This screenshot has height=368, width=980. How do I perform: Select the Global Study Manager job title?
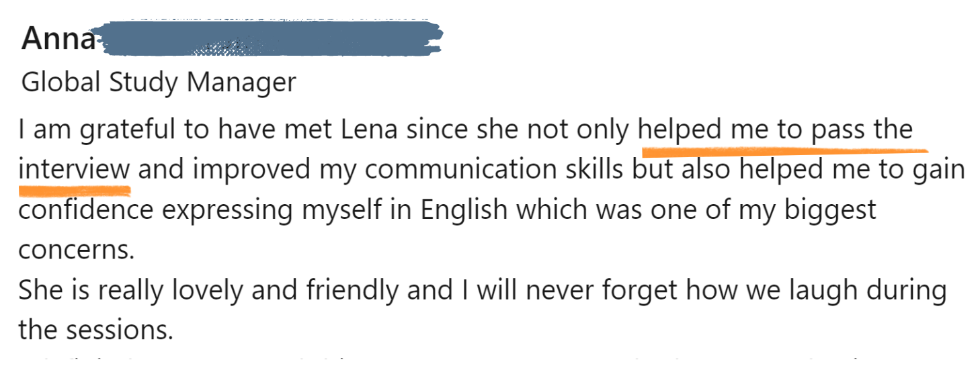[x=159, y=83]
